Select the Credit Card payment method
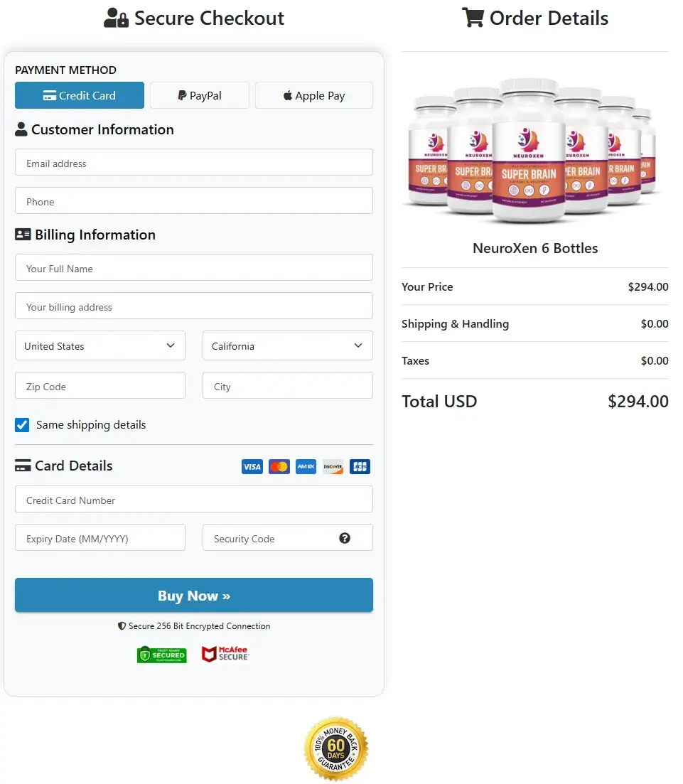 click(79, 95)
